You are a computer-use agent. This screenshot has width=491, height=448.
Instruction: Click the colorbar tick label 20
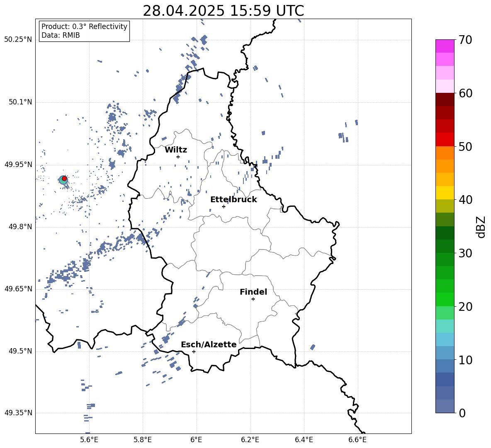[x=466, y=307]
